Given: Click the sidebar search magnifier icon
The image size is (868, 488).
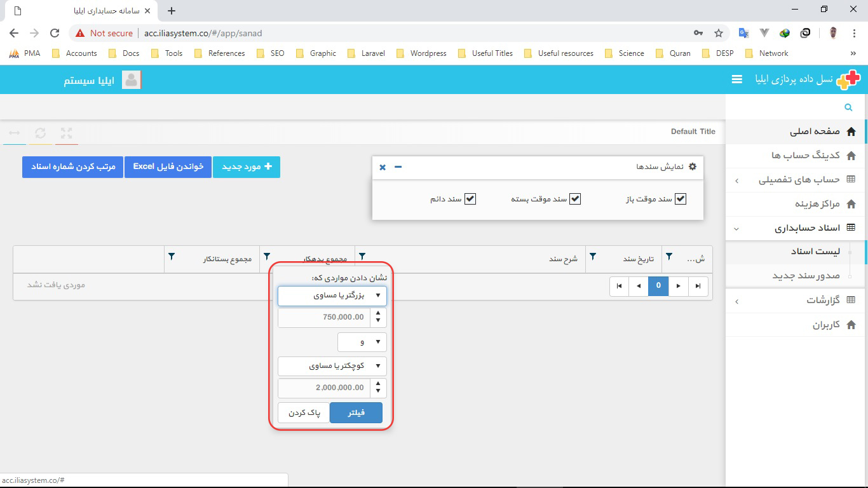Looking at the screenshot, I should click(x=848, y=107).
